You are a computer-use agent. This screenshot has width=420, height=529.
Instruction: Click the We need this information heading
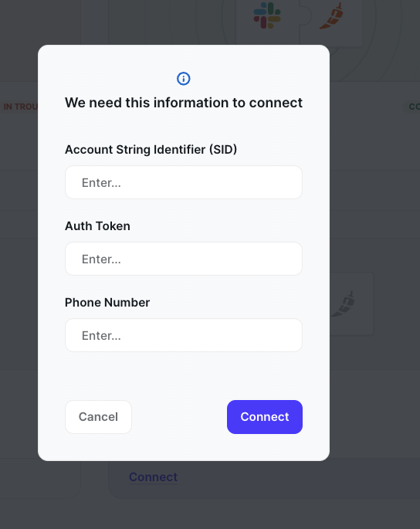(184, 103)
